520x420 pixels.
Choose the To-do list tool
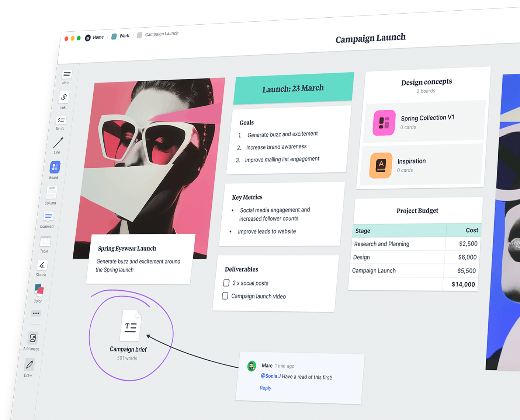61,120
